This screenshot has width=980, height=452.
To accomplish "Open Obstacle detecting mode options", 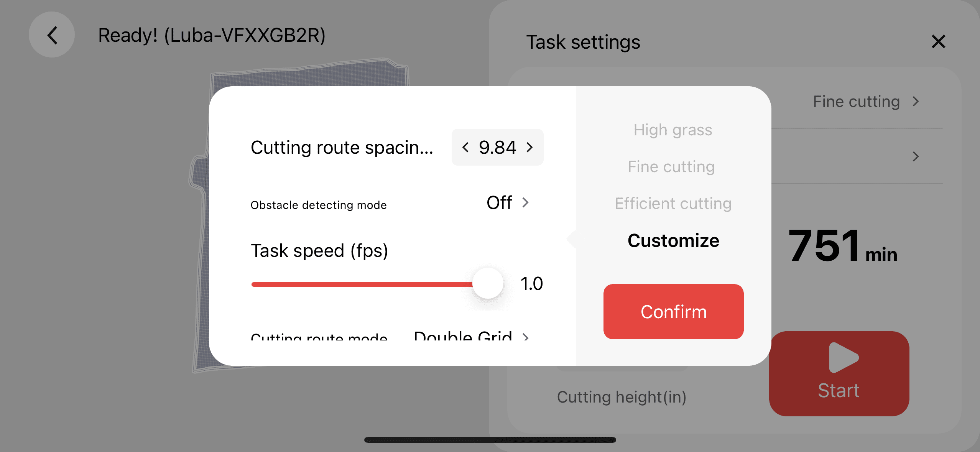I will click(x=526, y=202).
